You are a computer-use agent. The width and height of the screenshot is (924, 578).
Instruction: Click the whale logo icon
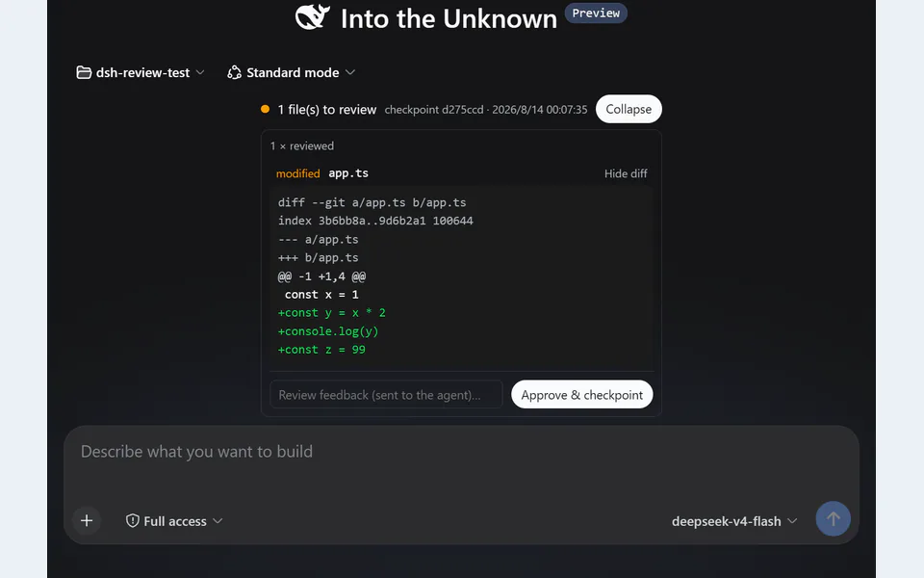312,16
